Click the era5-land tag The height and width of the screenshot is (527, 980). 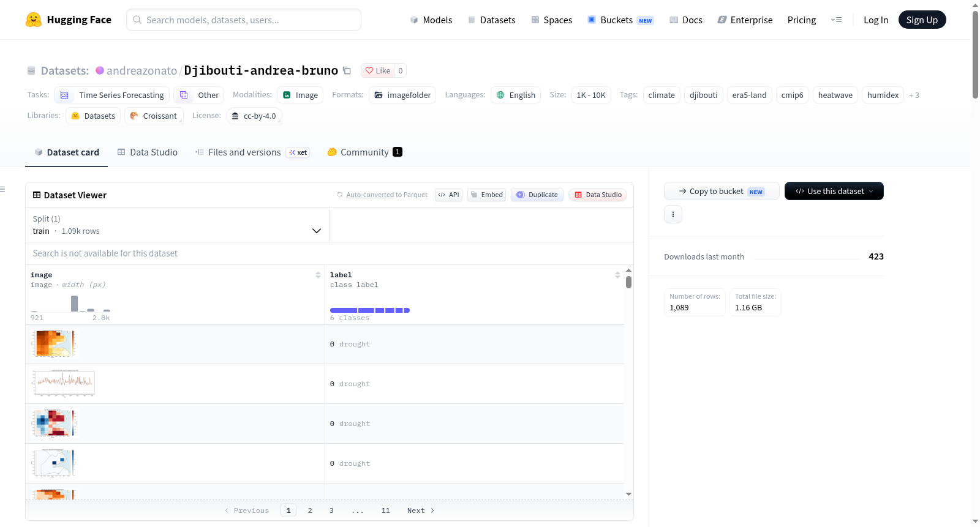[x=750, y=95]
